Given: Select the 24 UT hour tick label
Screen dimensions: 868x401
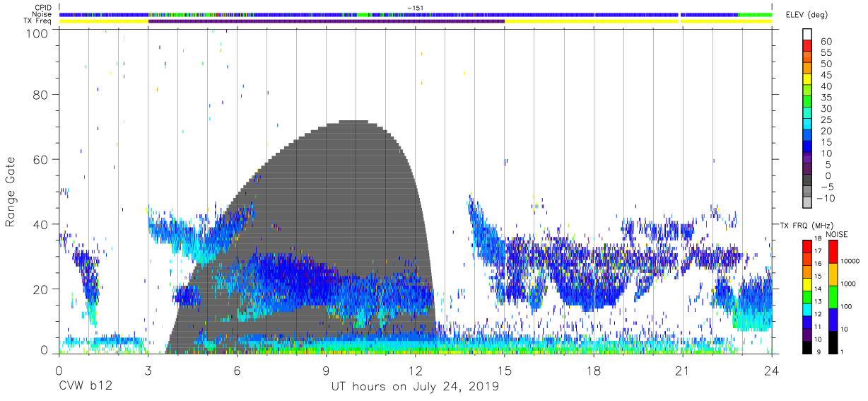Looking at the screenshot, I should [772, 371].
